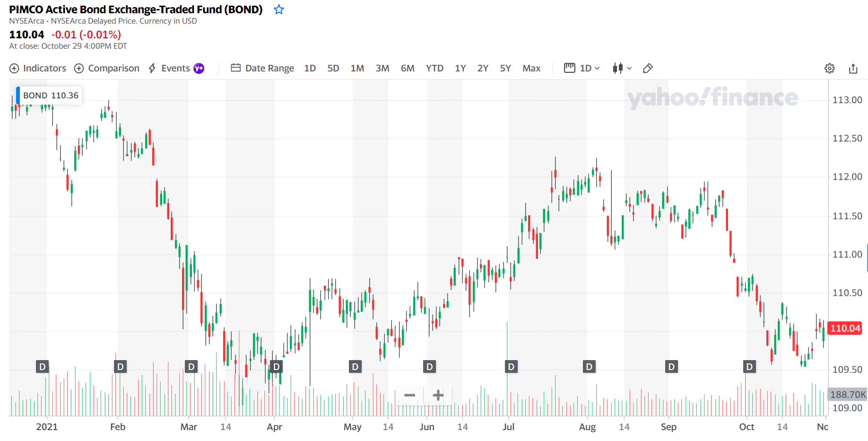The height and width of the screenshot is (441, 868).
Task: Click the Comparison button
Action: pos(107,68)
